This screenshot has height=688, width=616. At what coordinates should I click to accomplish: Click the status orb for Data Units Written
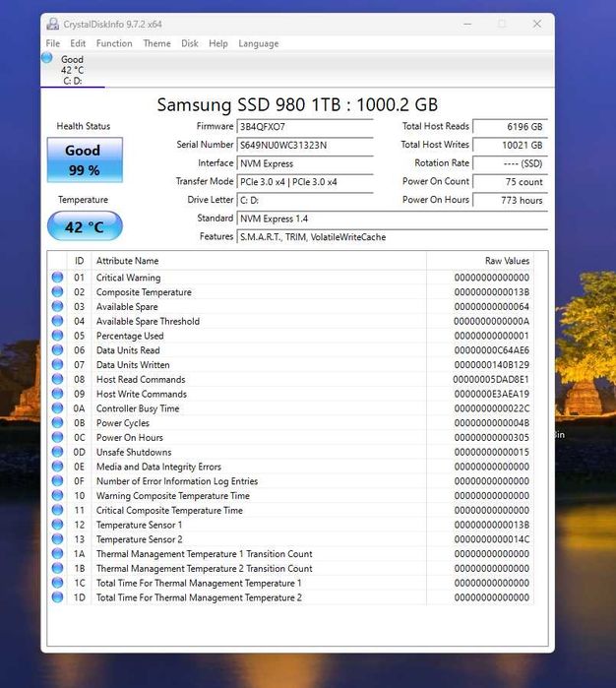click(x=57, y=364)
